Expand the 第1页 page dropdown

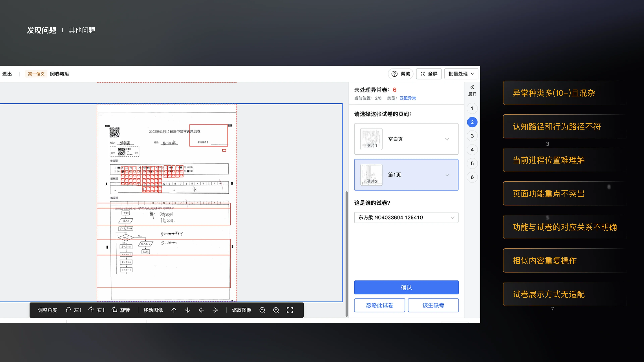(x=447, y=175)
